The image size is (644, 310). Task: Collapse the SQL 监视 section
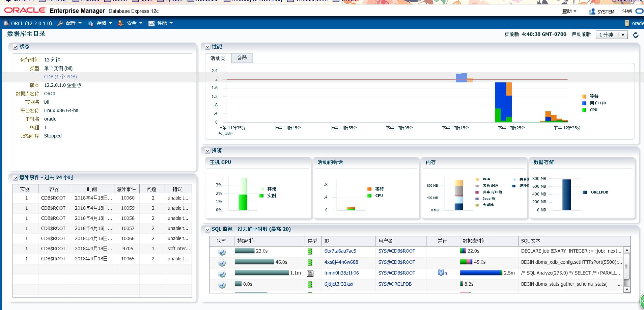(x=208, y=230)
